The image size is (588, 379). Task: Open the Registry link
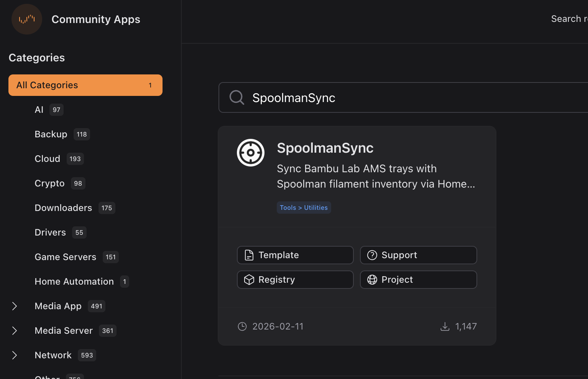pos(295,280)
